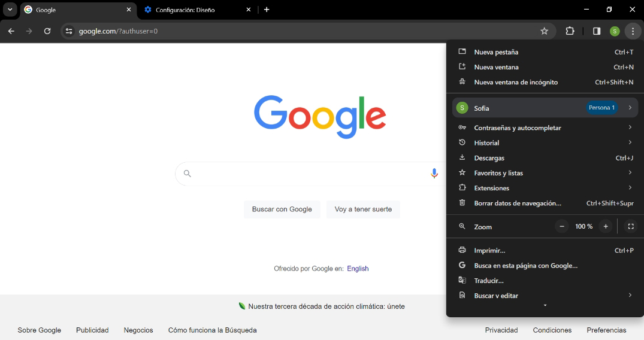The width and height of the screenshot is (644, 340).
Task: Choose Nueva pestaña from the menu
Action: point(545,52)
